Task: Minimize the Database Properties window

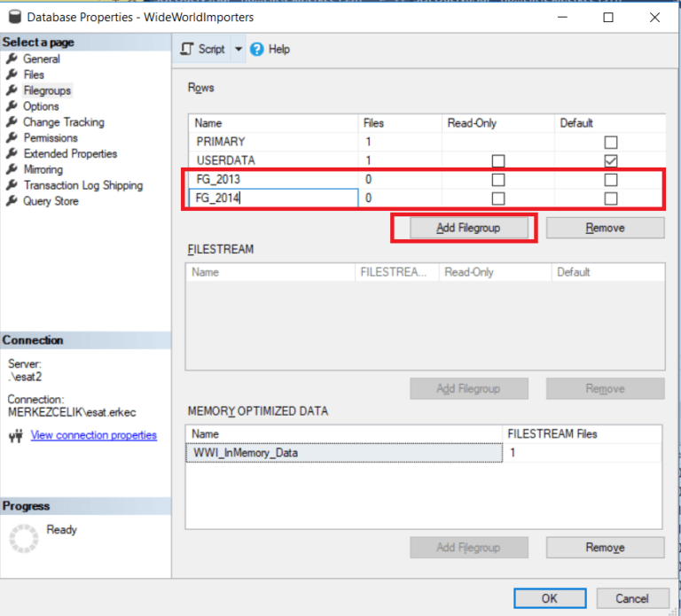Action: pos(563,18)
